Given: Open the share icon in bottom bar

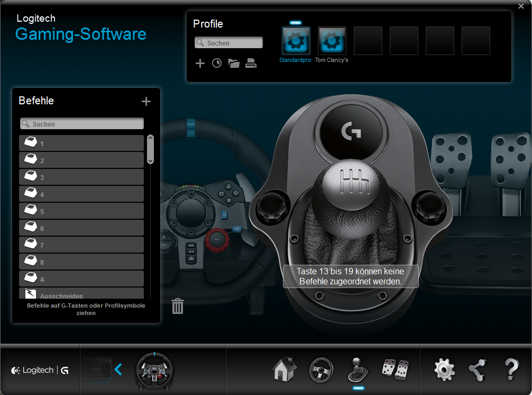Looking at the screenshot, I should pyautogui.click(x=478, y=370).
